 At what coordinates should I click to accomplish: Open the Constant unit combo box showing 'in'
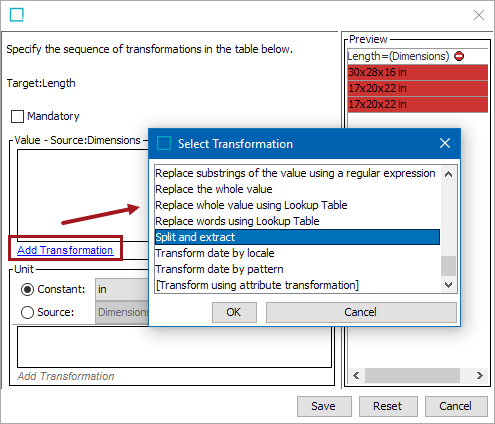coord(122,289)
